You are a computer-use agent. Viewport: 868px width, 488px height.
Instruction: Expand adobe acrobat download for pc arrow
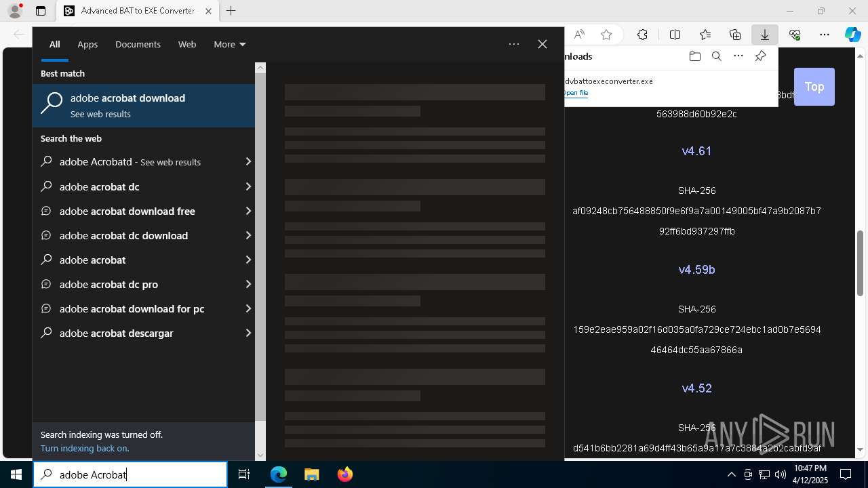248,308
